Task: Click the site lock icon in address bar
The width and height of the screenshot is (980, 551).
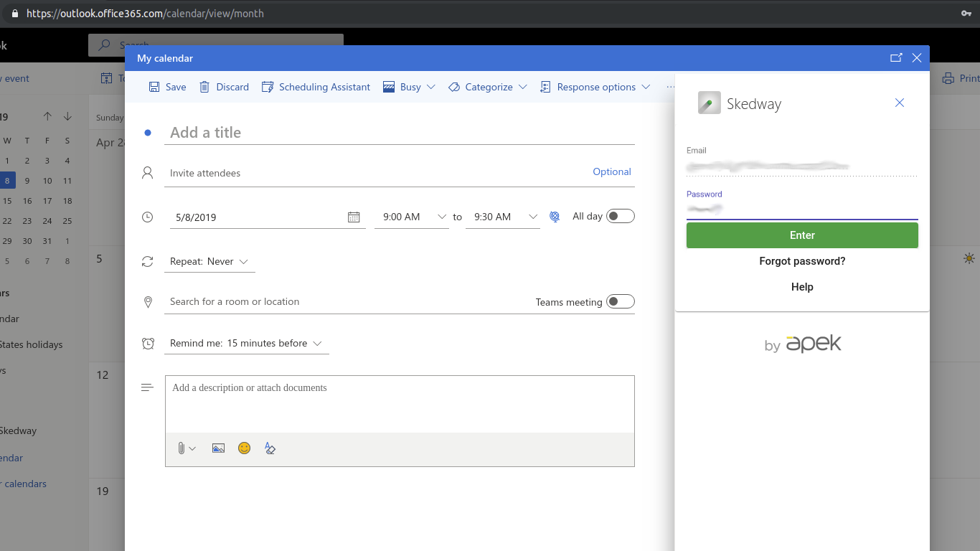Action: tap(15, 14)
